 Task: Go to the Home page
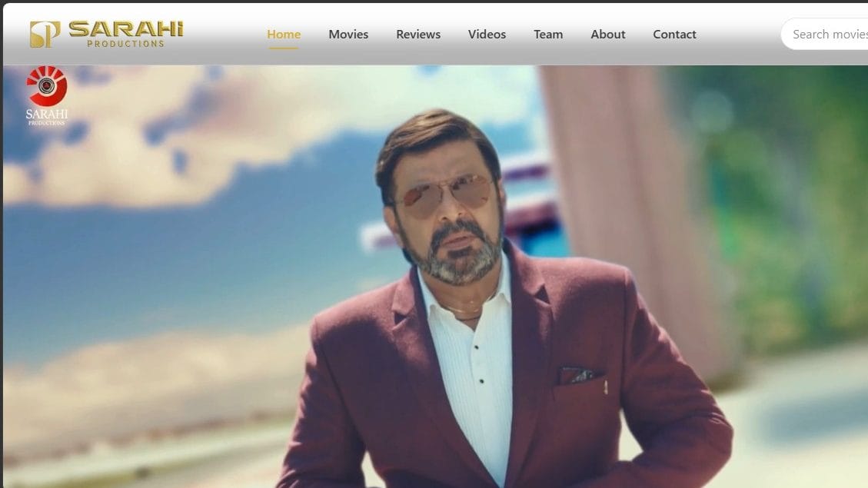[x=284, y=34]
